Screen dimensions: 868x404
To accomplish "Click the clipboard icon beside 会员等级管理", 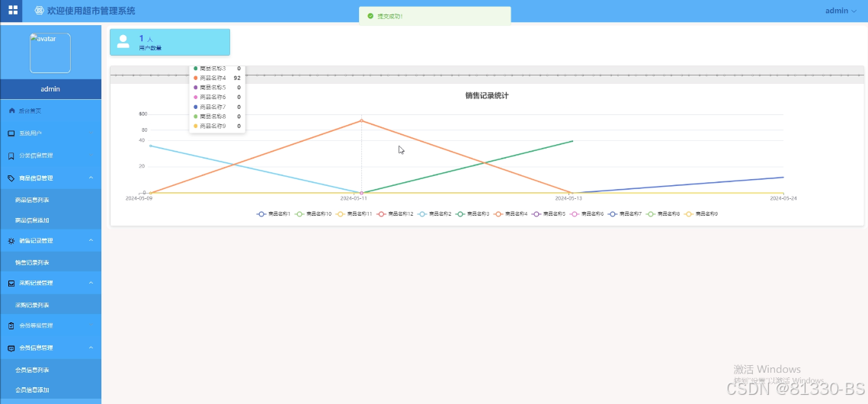I will pyautogui.click(x=11, y=325).
